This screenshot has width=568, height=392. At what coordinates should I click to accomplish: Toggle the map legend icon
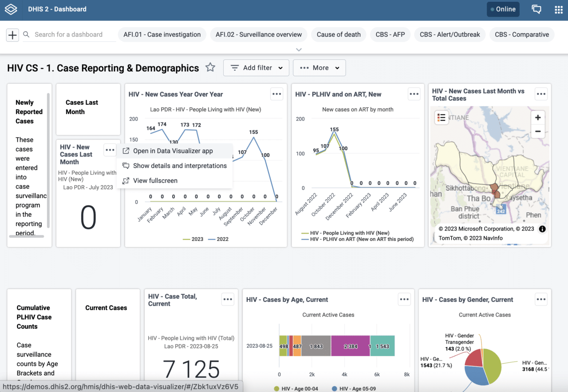pos(442,118)
